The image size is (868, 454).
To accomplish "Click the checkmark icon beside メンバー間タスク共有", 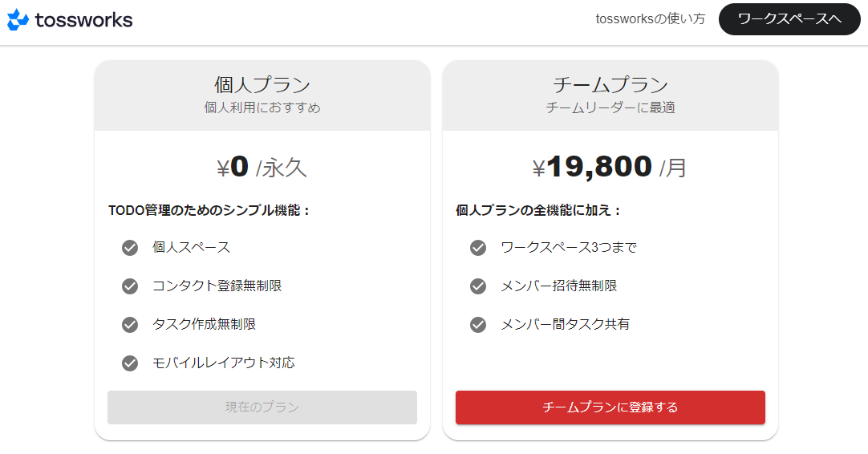I will click(x=478, y=325).
